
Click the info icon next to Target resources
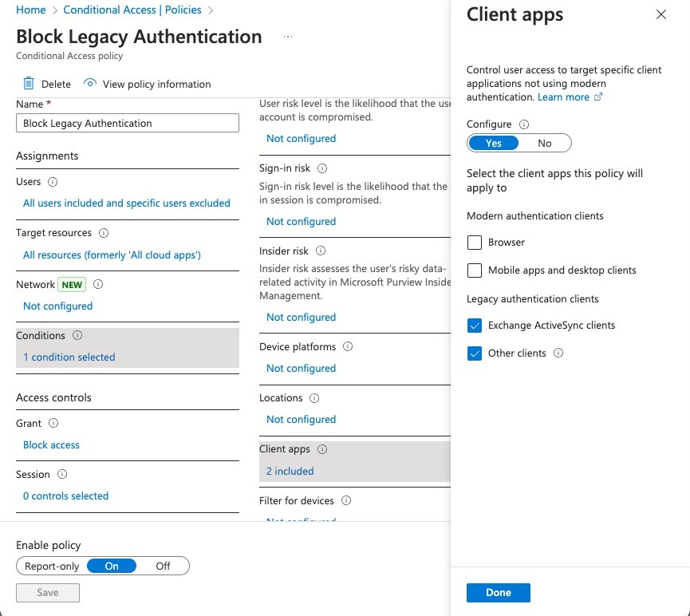pyautogui.click(x=104, y=233)
